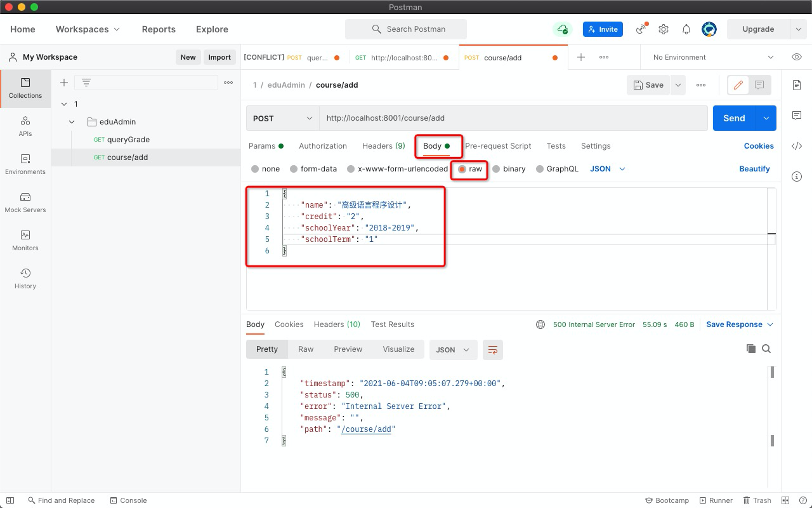Switch to the Authorization tab
Image resolution: width=812 pixels, height=508 pixels.
[x=323, y=146]
